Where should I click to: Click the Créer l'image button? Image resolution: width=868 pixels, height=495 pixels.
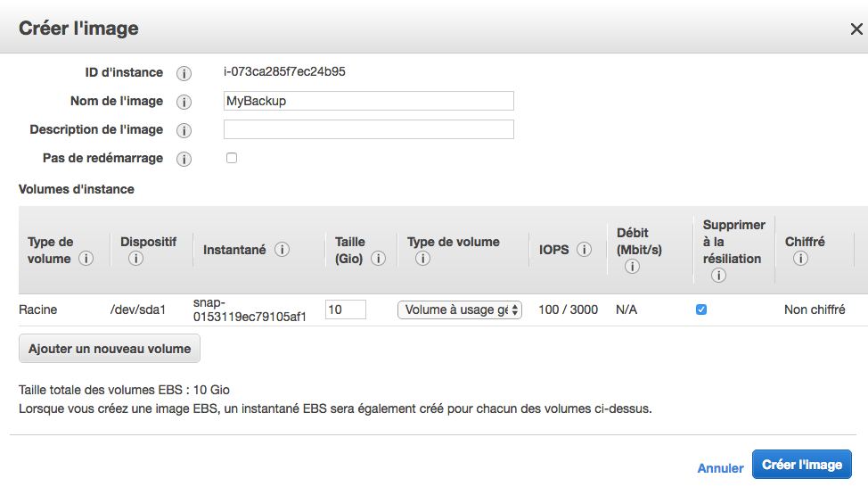pyautogui.click(x=801, y=465)
